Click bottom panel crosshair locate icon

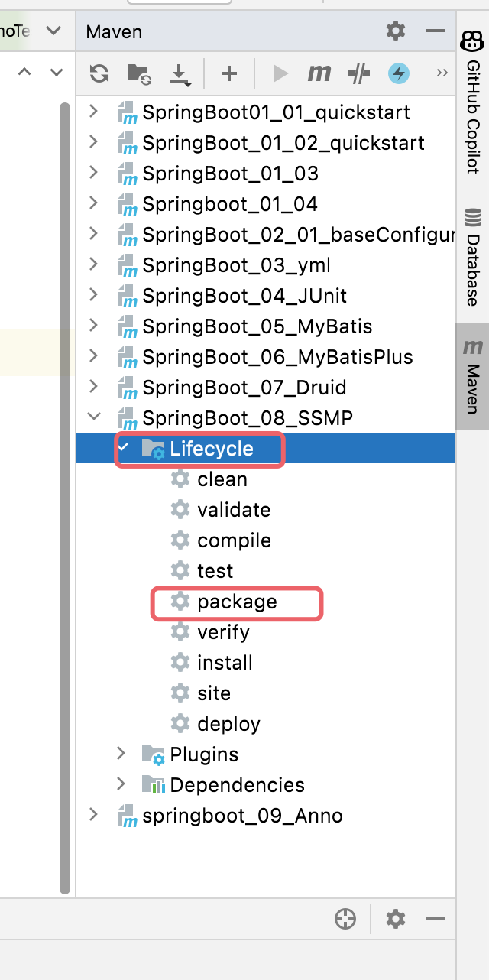point(345,918)
